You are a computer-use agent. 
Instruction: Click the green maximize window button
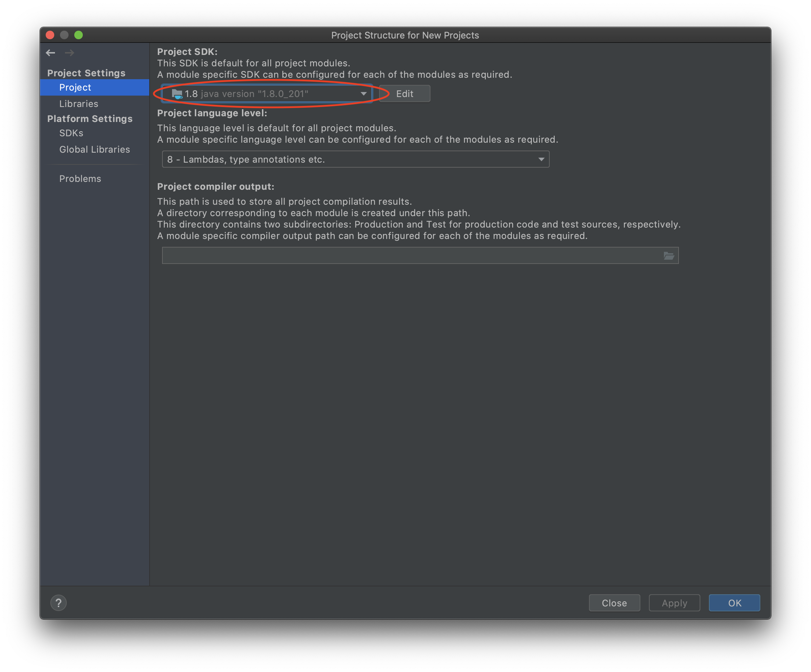coord(79,35)
